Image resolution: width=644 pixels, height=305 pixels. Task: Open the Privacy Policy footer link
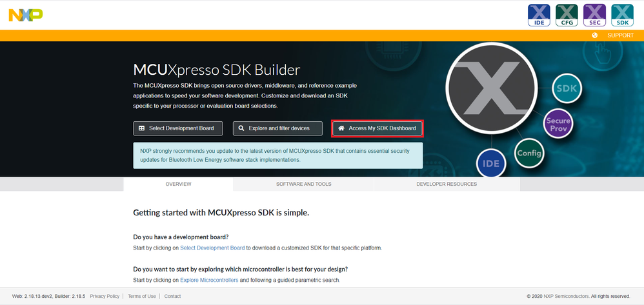point(105,296)
